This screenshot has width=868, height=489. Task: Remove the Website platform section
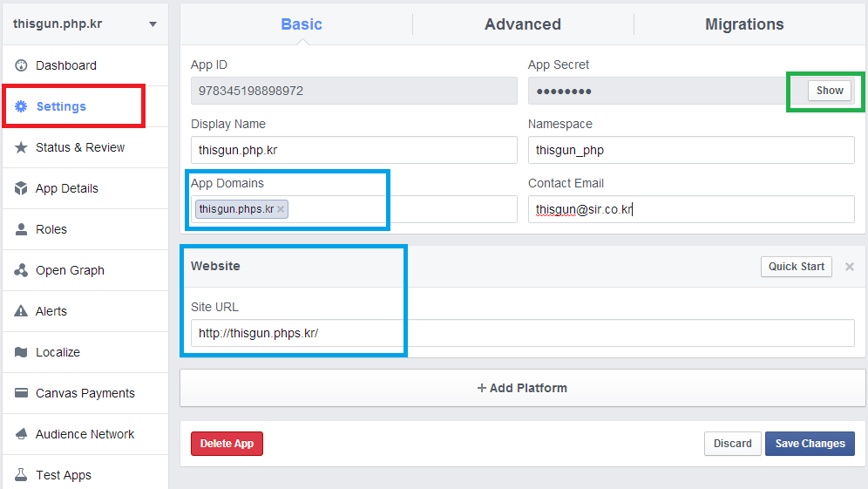[x=850, y=267]
